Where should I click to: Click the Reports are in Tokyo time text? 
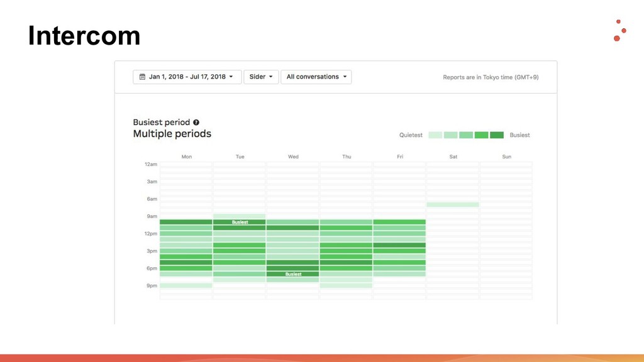point(491,77)
